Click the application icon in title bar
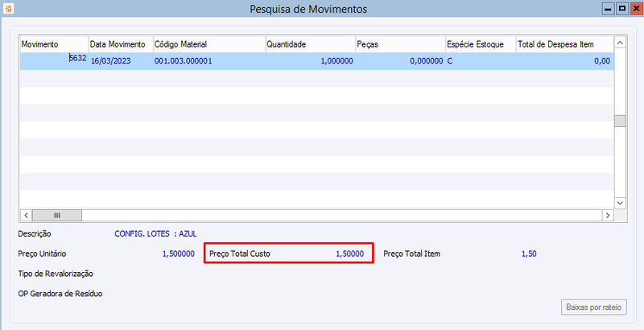The width and height of the screenshot is (644, 330). (x=8, y=8)
